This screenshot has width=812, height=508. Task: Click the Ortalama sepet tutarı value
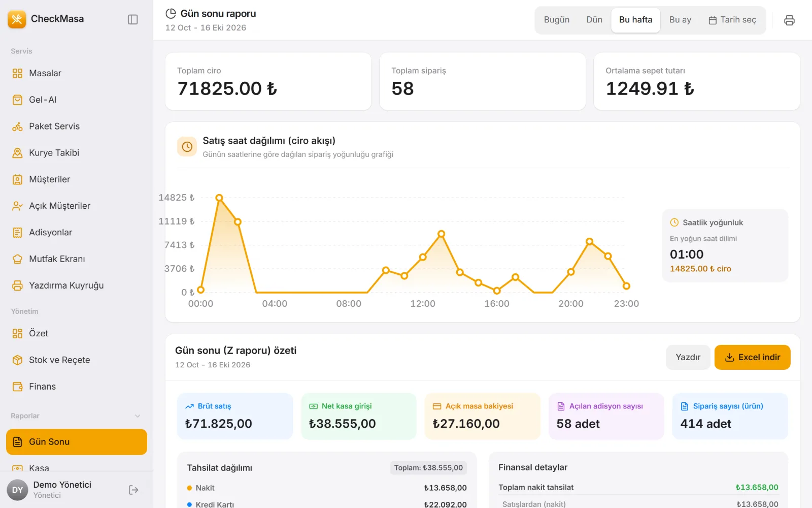tap(650, 89)
